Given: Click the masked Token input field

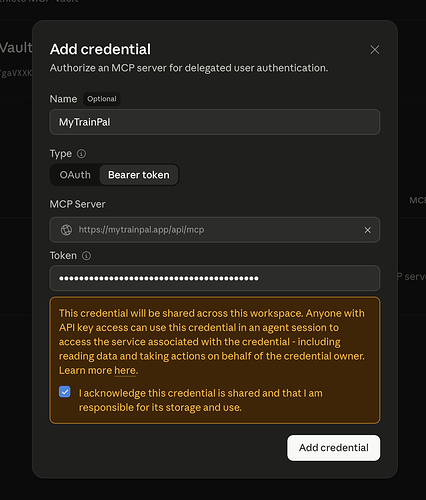Looking at the screenshot, I should click(x=215, y=278).
